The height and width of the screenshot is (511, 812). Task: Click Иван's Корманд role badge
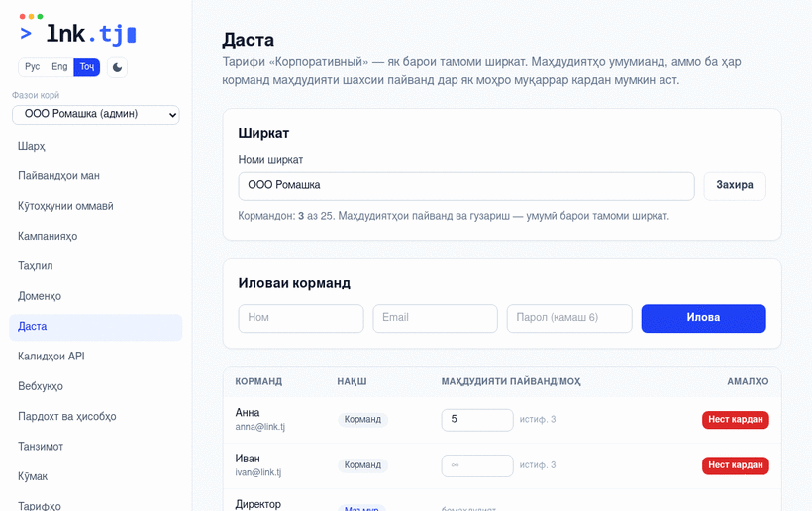[362, 465]
